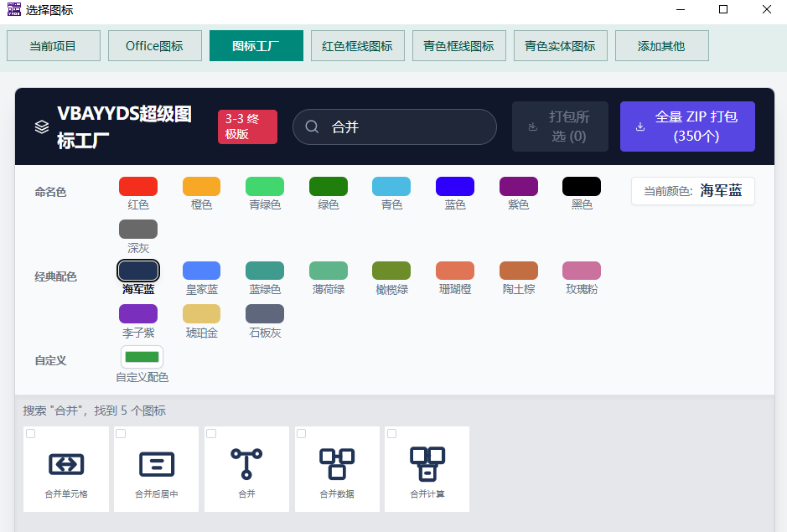Image resolution: width=787 pixels, height=532 pixels.
Task: Choose the 石板灰 swatch
Action: pos(265,314)
